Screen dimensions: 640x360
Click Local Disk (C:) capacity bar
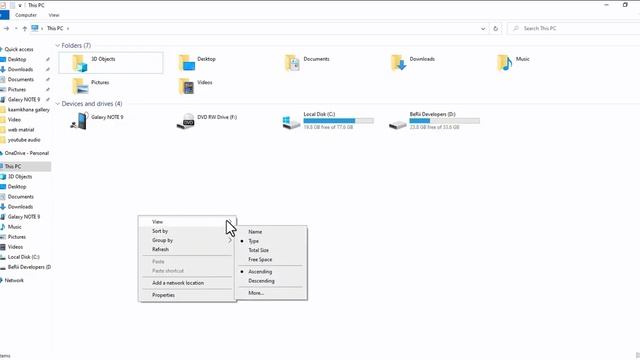pyautogui.click(x=338, y=121)
